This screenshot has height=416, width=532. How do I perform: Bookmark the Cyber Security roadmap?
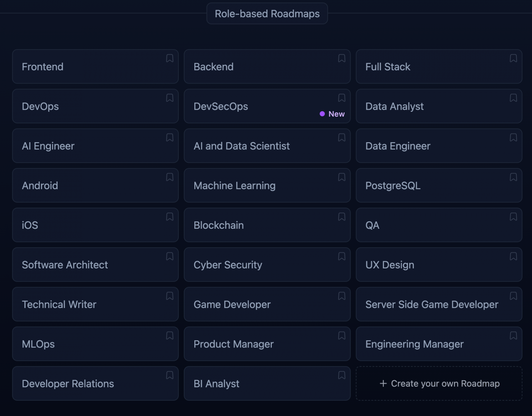click(x=341, y=256)
